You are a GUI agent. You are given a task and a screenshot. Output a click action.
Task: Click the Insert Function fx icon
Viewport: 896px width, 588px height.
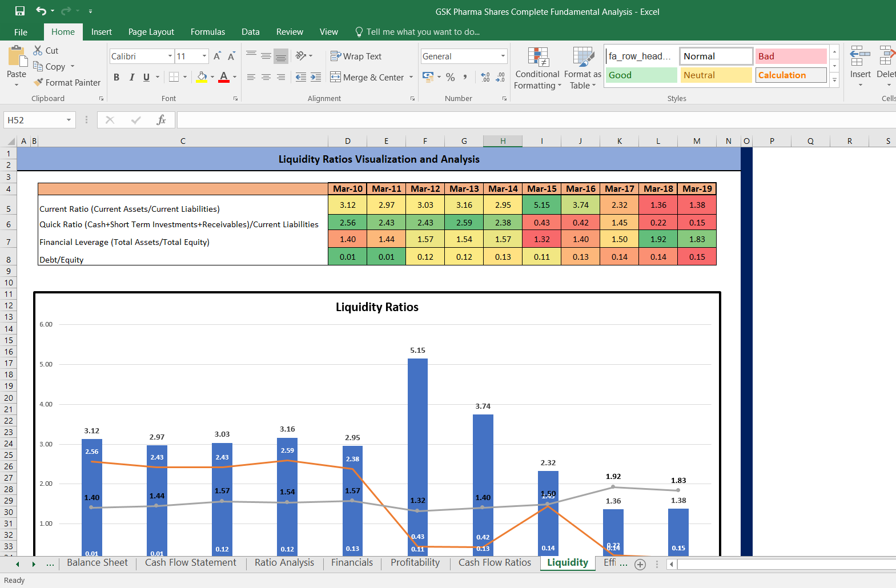162,120
